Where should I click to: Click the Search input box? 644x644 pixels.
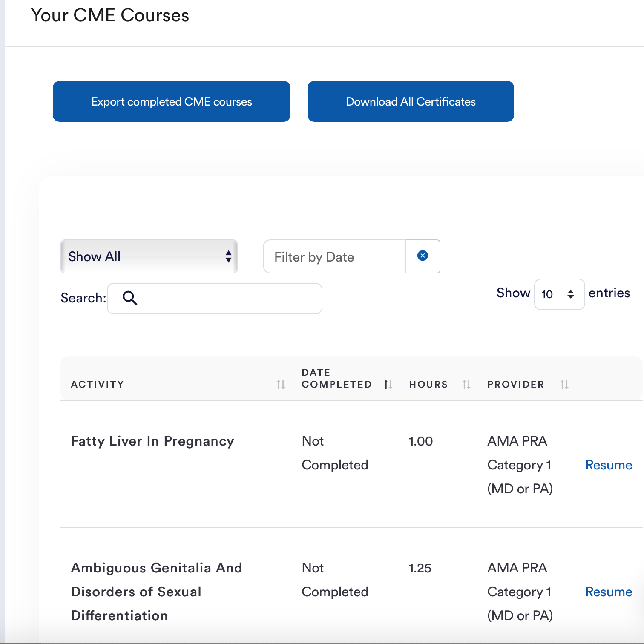215,299
